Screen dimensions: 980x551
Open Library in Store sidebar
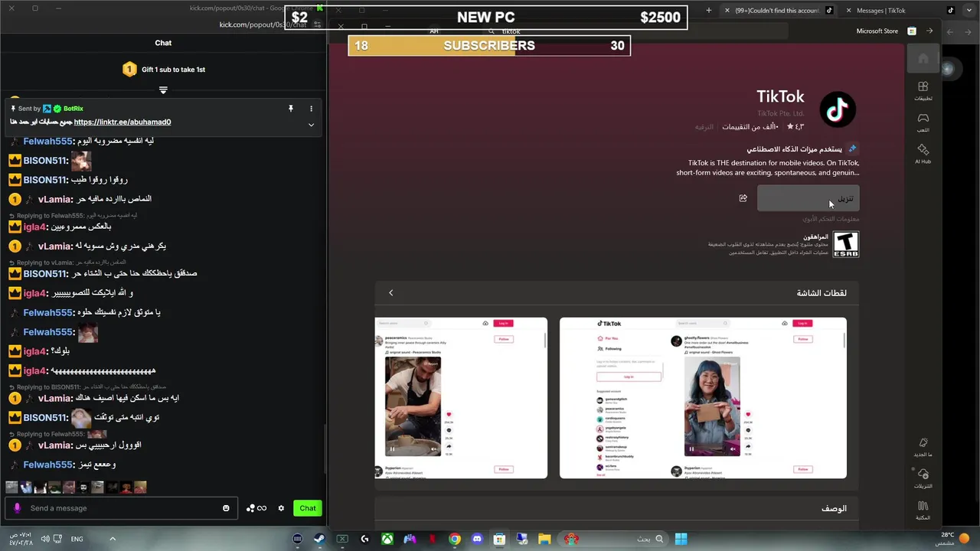tap(923, 510)
